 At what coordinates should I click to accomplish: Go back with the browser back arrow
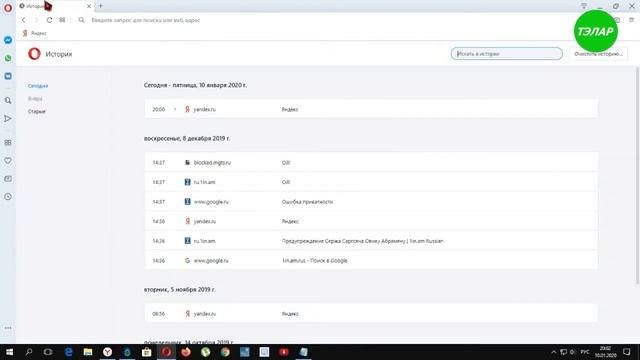click(x=24, y=20)
